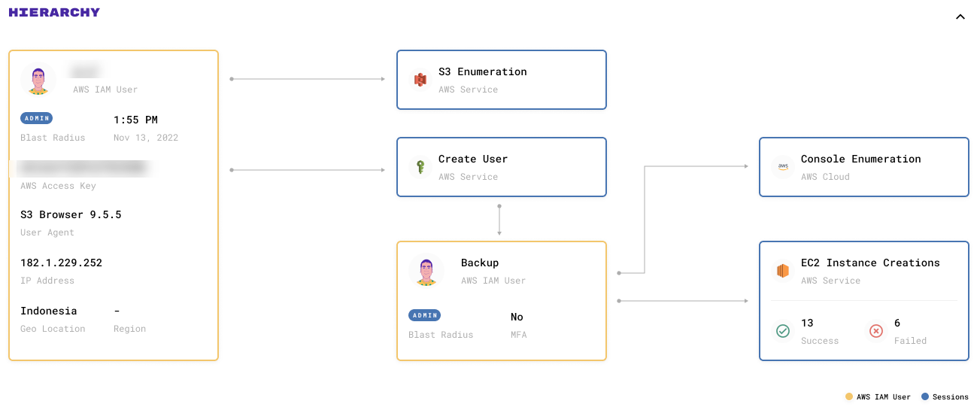Open the Create User node
The image size is (980, 413).
[x=502, y=167]
